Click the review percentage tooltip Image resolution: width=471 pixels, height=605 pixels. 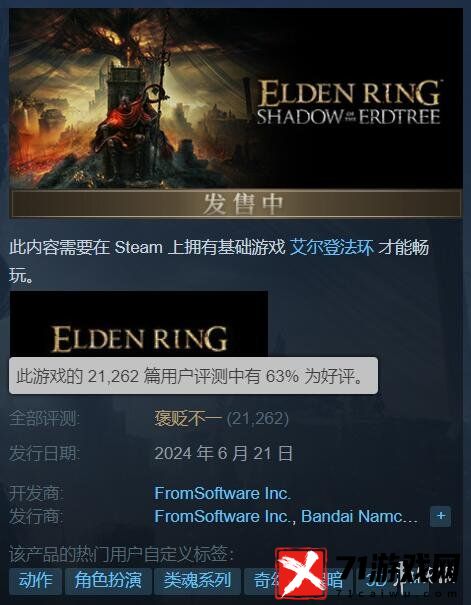(193, 375)
